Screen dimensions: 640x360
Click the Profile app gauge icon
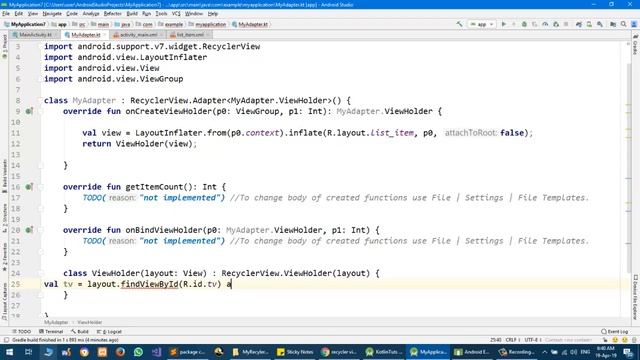pyautogui.click(x=545, y=24)
